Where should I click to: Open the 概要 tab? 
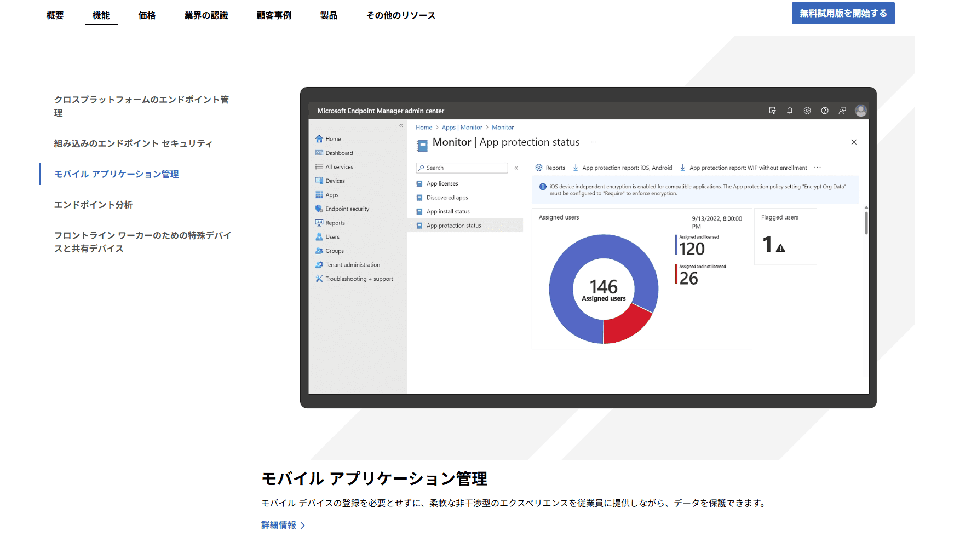pos(55,15)
